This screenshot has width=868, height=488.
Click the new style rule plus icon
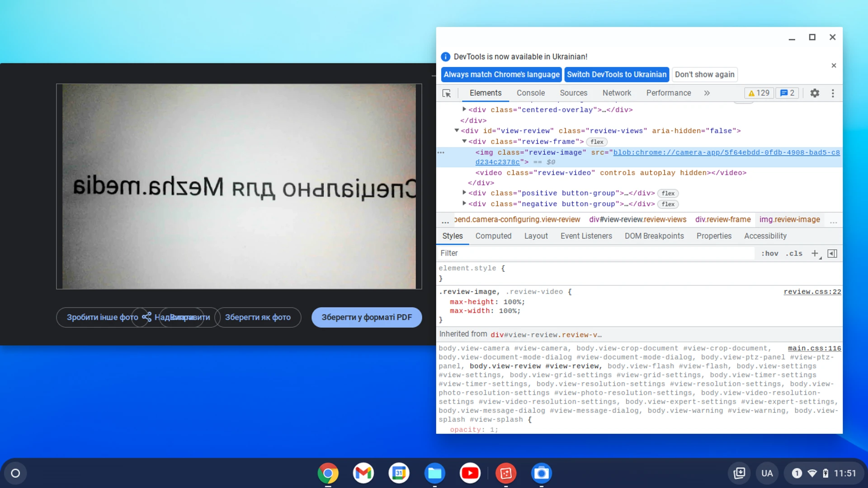[x=815, y=253]
